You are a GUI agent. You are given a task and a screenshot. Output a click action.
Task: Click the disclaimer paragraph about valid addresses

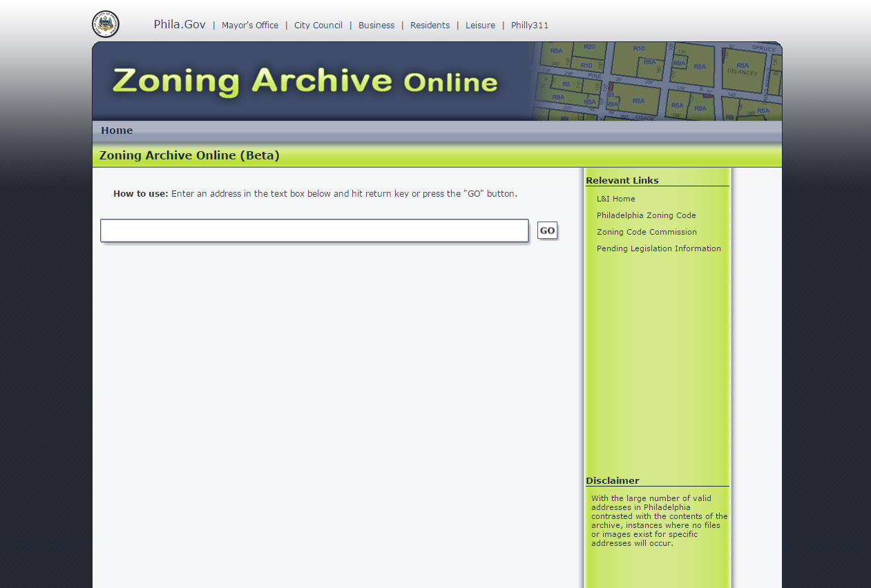coord(660,520)
